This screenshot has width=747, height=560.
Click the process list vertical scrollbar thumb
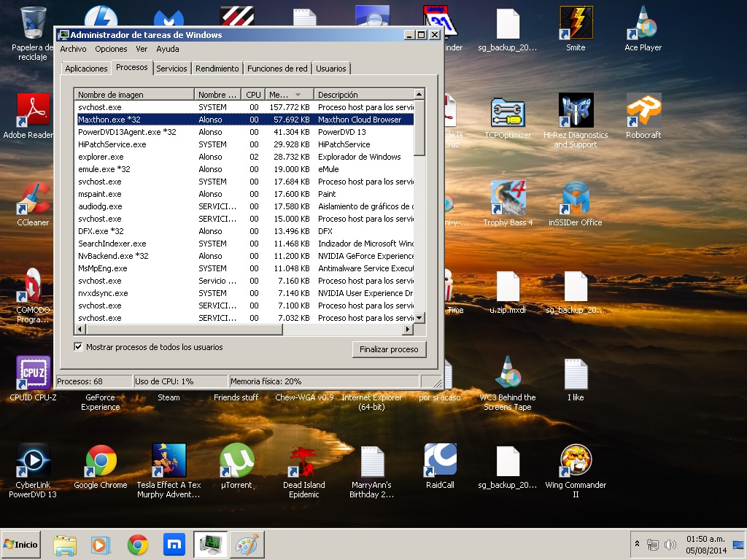(x=419, y=128)
